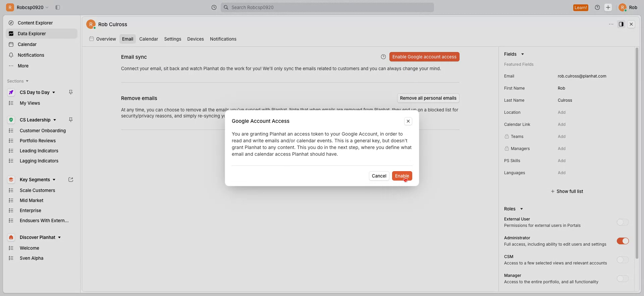644x296 pixels.
Task: Click the Rob Culross profile avatar
Action: pos(91,24)
